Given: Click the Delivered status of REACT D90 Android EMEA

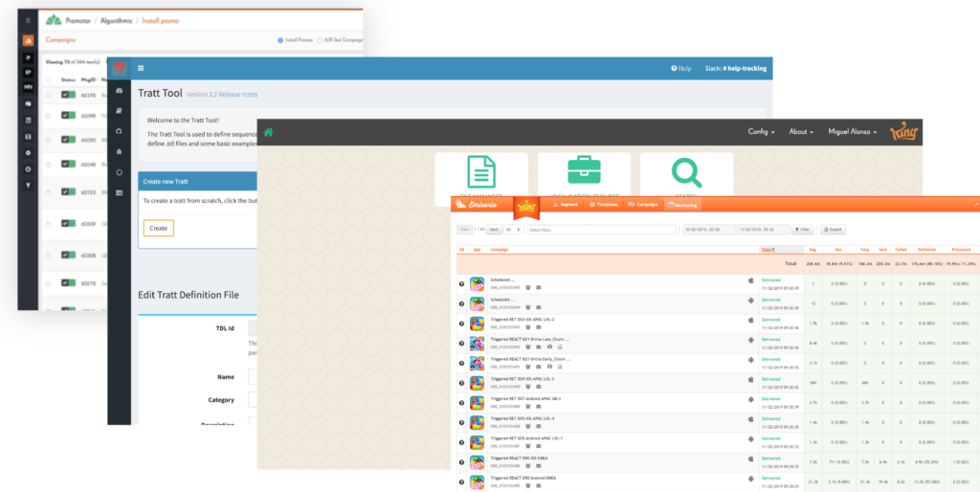Looking at the screenshot, I should coord(770,479).
